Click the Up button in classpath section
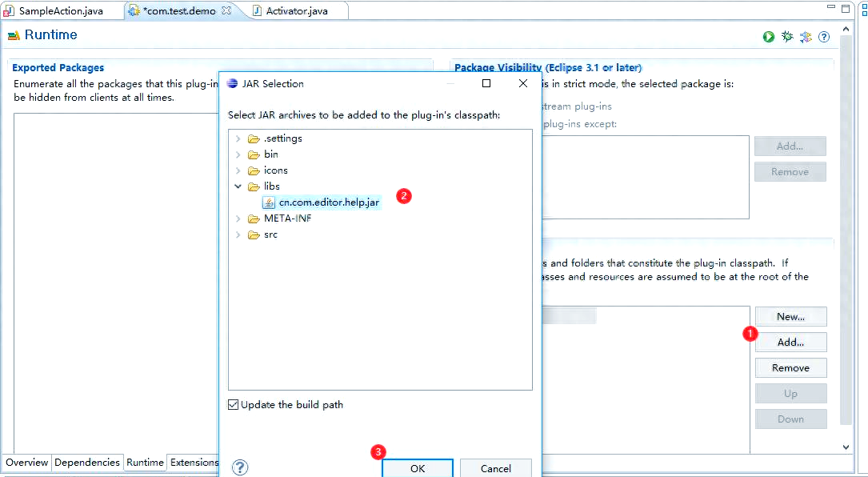This screenshot has width=868, height=477. (x=790, y=393)
